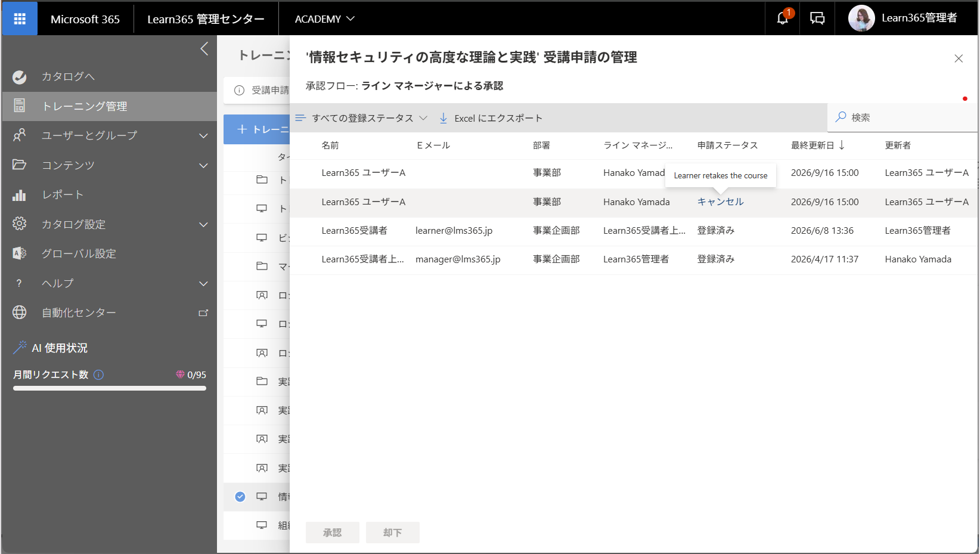Click the 月間リクエスト数 usage progress bar
Image resolution: width=980 pixels, height=554 pixels.
pyautogui.click(x=110, y=388)
